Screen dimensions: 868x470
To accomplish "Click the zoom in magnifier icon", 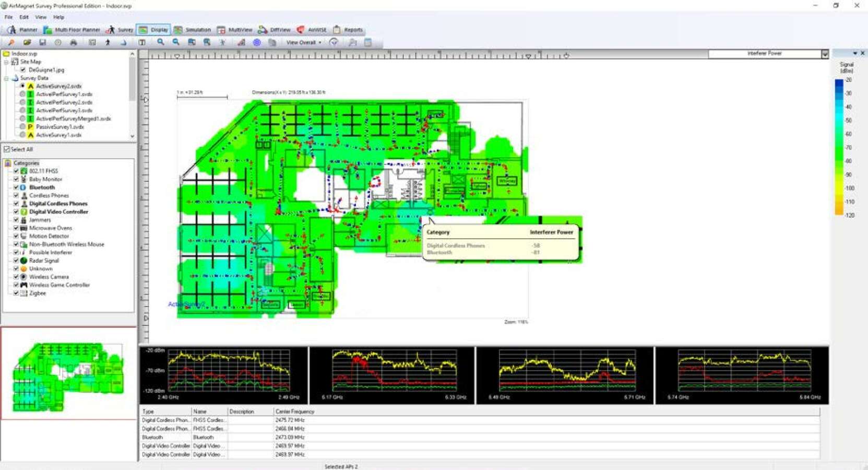I will (x=161, y=42).
